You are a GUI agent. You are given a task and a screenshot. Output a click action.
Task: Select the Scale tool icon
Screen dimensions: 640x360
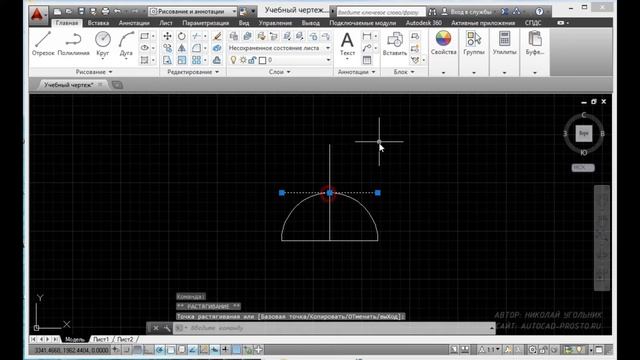[x=182, y=60]
